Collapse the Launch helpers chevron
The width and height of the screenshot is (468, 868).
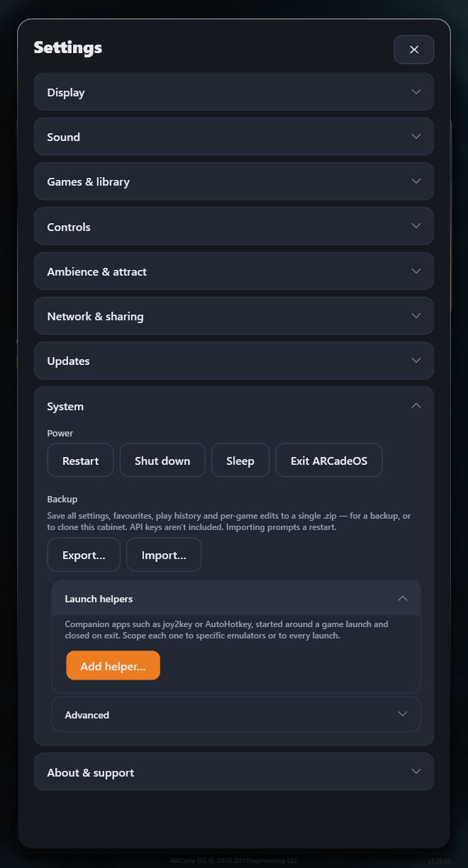tap(403, 599)
